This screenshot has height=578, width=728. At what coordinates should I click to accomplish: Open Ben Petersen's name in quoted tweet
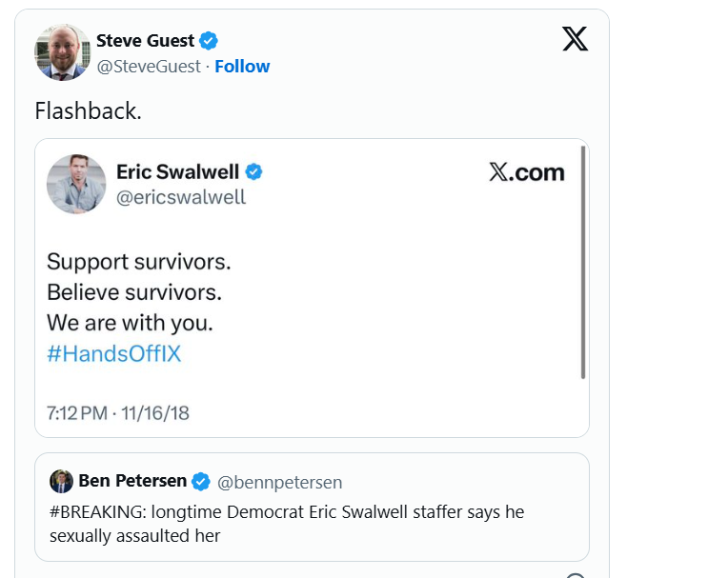pos(132,481)
